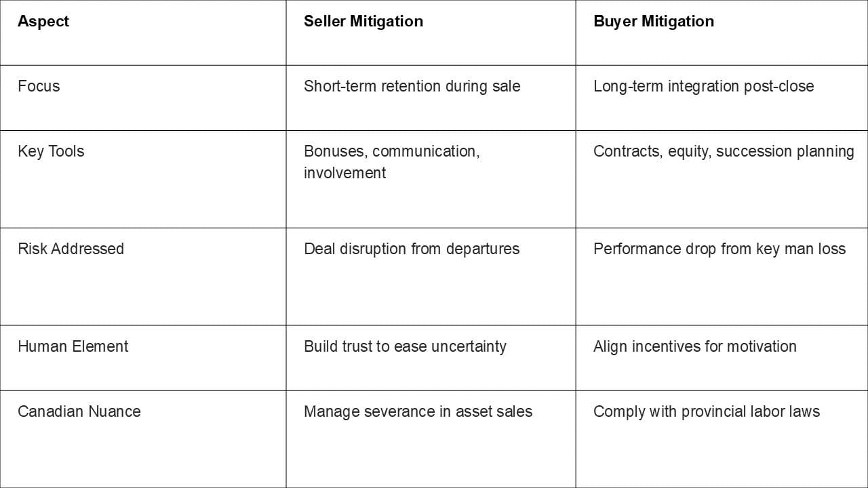Image resolution: width=868 pixels, height=488 pixels.
Task: Select the Key Tools row label
Action: (x=51, y=151)
